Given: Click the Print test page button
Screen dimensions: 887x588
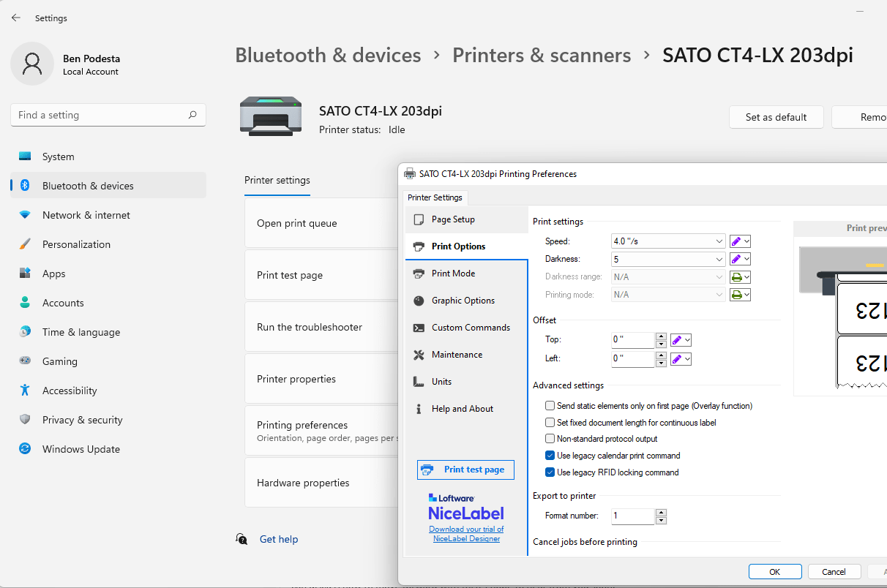Looking at the screenshot, I should click(x=465, y=470).
